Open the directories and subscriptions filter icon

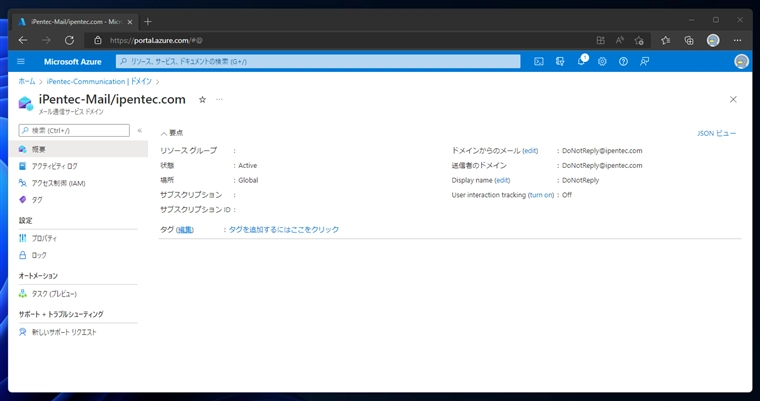tap(560, 62)
